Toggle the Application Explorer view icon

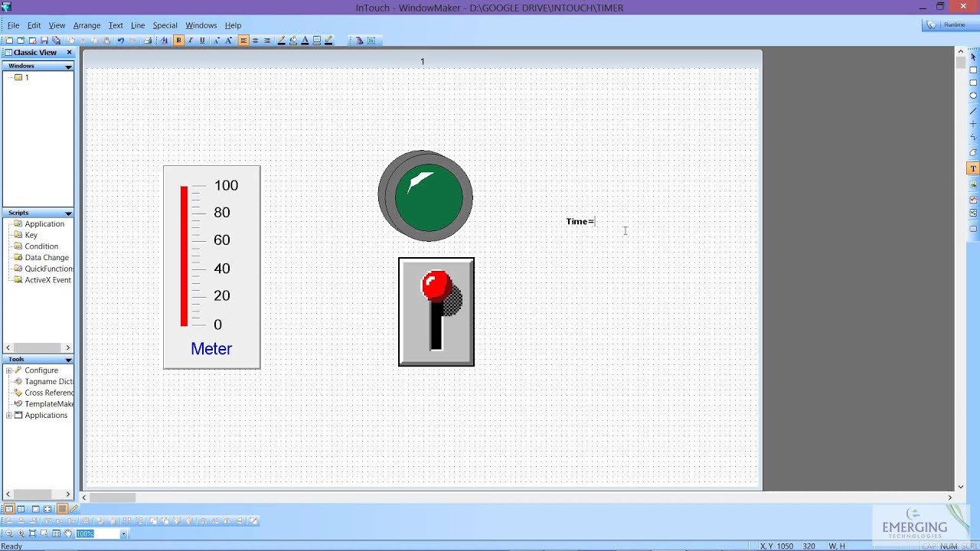(9, 509)
